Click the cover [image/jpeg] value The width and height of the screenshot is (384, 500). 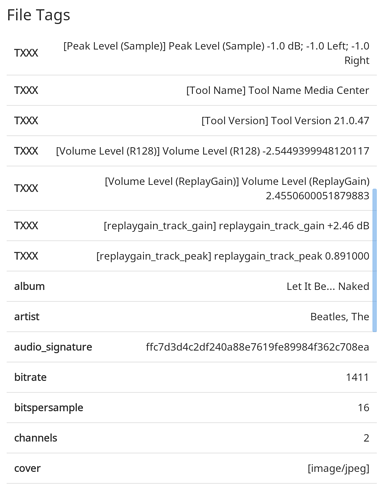(x=338, y=468)
